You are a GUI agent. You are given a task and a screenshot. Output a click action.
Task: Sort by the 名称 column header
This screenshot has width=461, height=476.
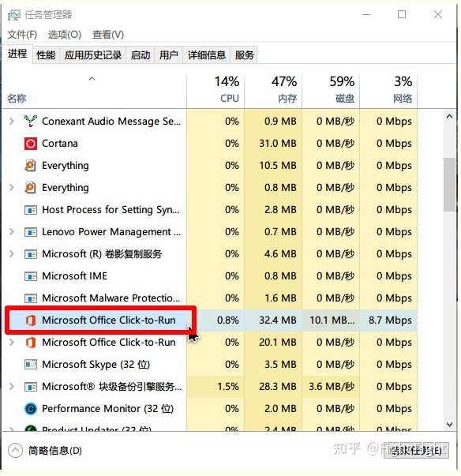(94, 91)
